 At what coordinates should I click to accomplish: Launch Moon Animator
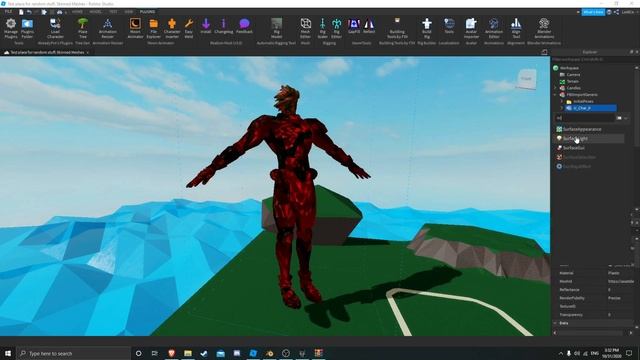coord(135,28)
